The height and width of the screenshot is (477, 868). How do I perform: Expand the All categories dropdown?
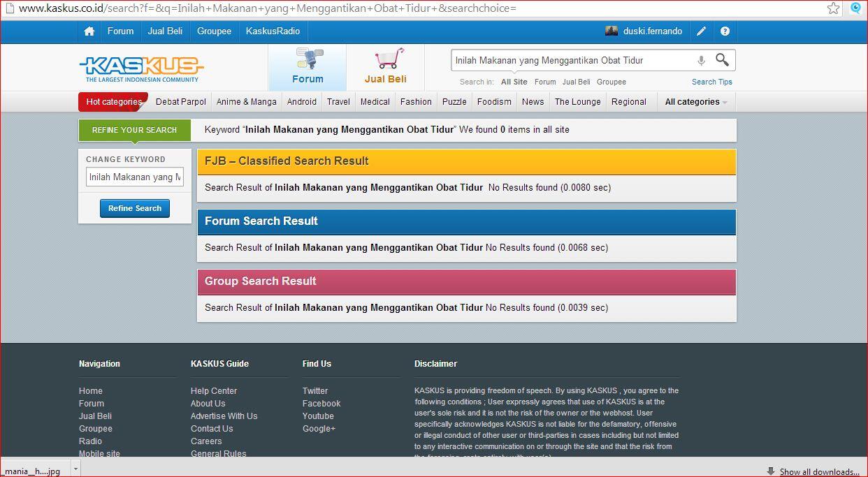pyautogui.click(x=696, y=102)
